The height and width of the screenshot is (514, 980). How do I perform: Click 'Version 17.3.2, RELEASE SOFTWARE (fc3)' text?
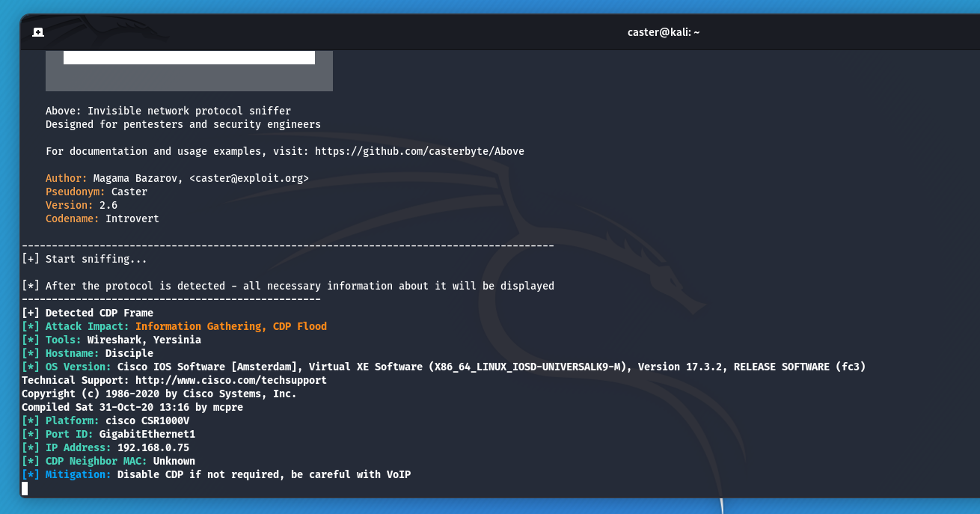[752, 367]
